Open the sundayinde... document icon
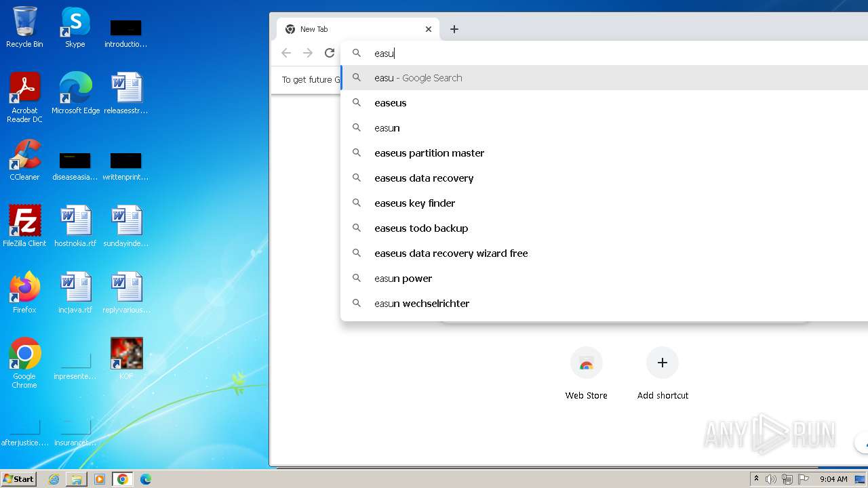 (x=126, y=226)
